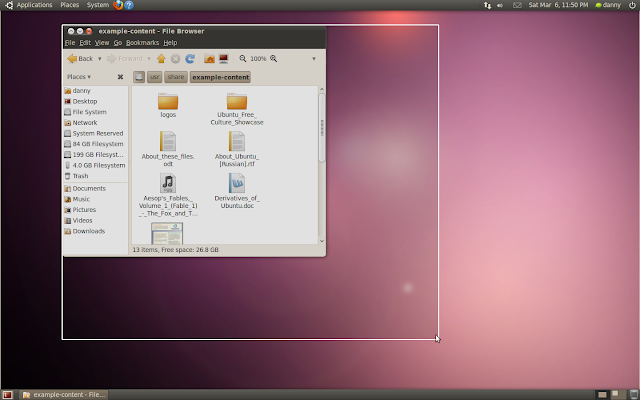640x400 pixels.
Task: Open the Places side pane dropdown
Action: [x=79, y=77]
